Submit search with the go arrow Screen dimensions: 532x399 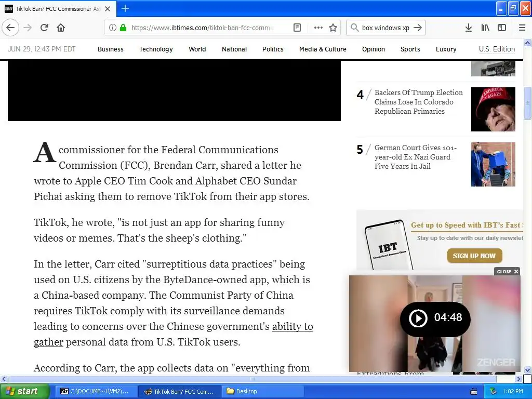click(418, 28)
